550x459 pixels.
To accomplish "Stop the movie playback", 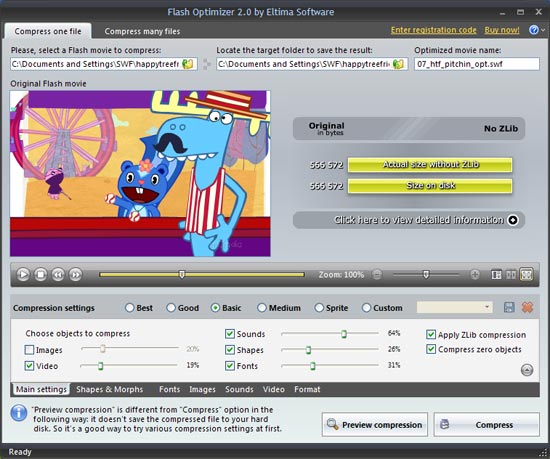I will coord(41,274).
